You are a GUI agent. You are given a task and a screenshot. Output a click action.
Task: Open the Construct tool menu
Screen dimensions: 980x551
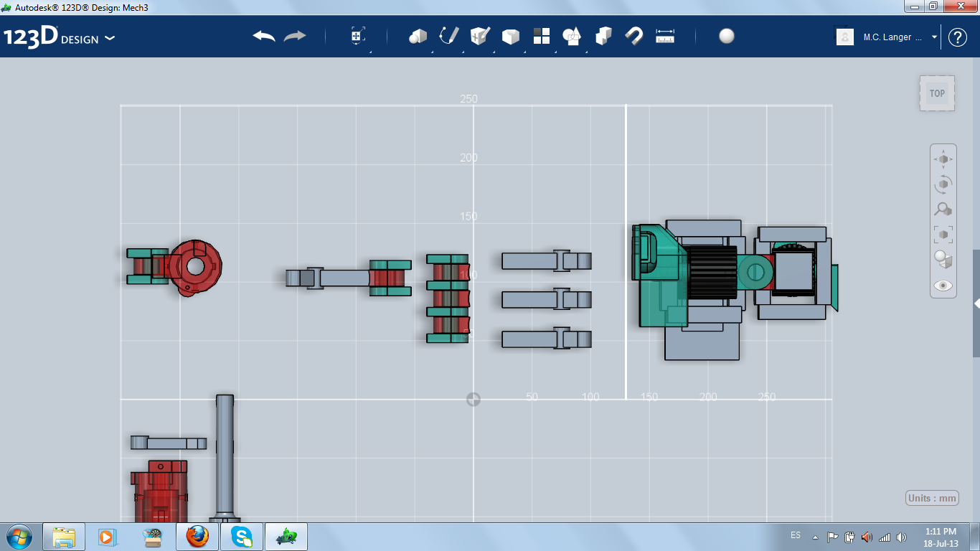coord(479,37)
